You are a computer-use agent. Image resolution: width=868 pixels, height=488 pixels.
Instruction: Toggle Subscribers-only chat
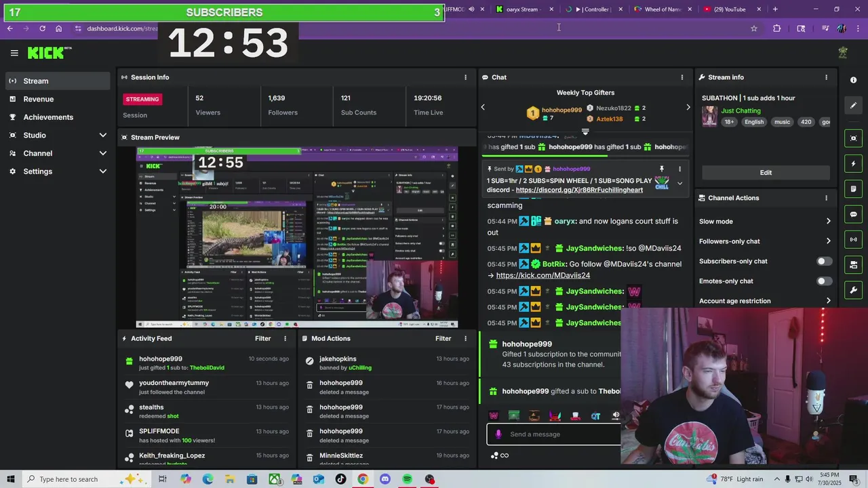point(824,261)
